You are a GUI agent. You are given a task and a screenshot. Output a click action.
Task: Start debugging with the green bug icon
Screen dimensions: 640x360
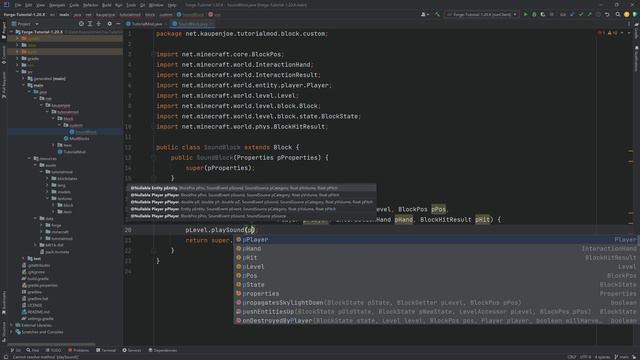(x=534, y=14)
